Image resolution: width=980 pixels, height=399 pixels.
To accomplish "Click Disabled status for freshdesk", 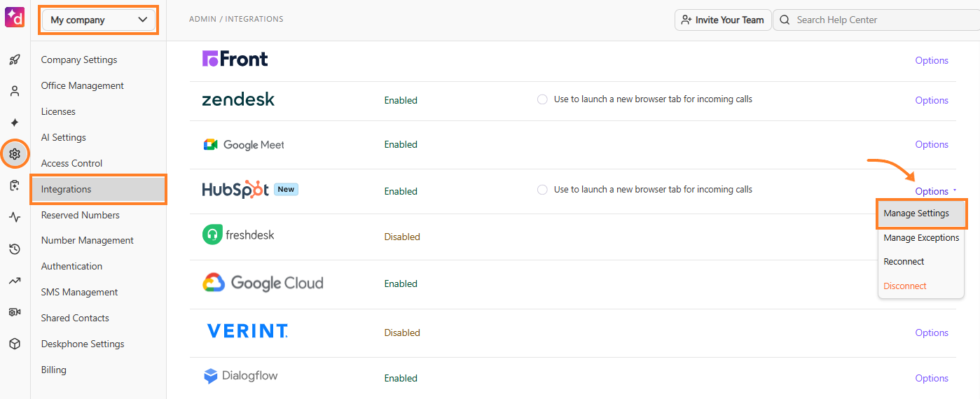I will pyautogui.click(x=402, y=237).
